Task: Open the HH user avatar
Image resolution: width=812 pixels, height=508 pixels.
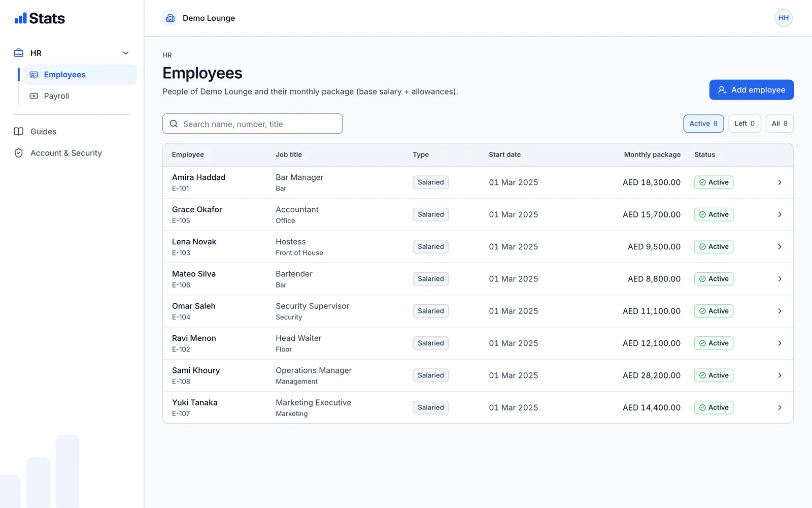Action: pos(784,18)
